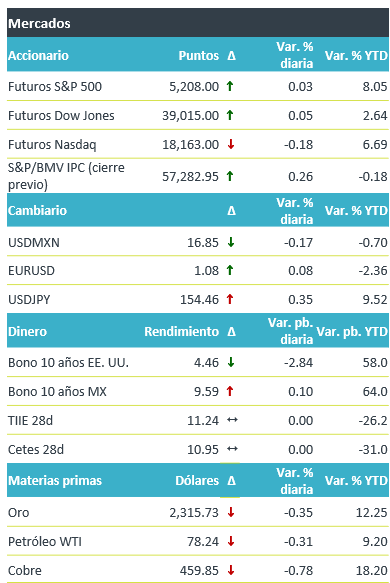Click the sideways arrow for Cetes 28d

tap(232, 449)
